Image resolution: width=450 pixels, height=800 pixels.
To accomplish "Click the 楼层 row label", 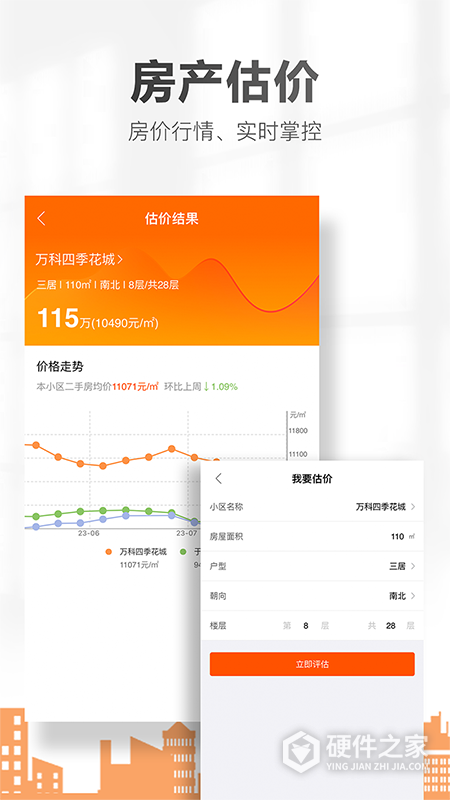I will [x=218, y=626].
